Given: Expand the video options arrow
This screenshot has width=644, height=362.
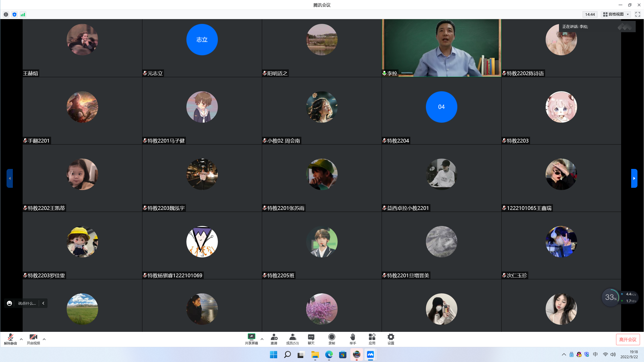Looking at the screenshot, I should tap(44, 339).
